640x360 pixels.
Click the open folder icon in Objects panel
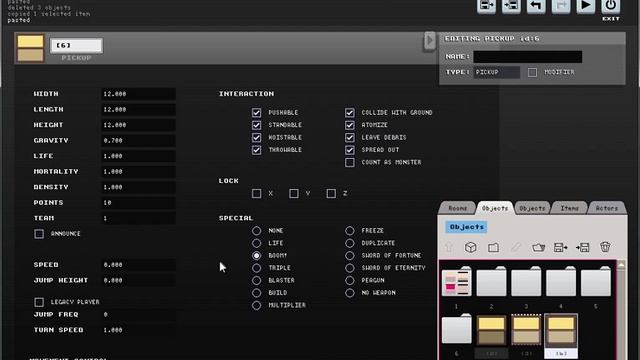click(538, 247)
